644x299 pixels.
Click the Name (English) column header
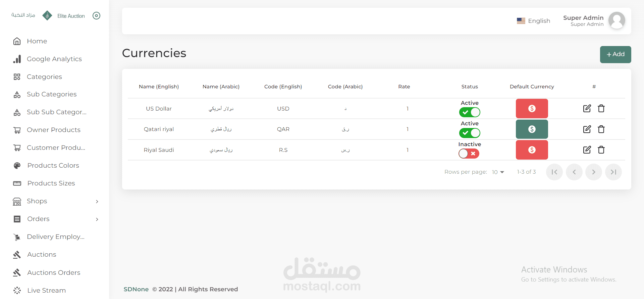click(x=159, y=87)
